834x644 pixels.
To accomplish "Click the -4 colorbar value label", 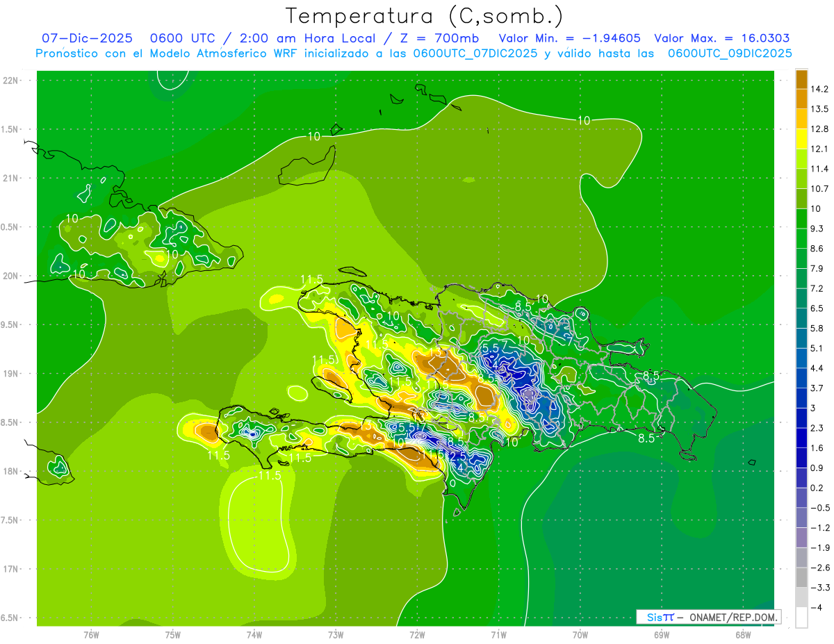I will click(x=821, y=607).
